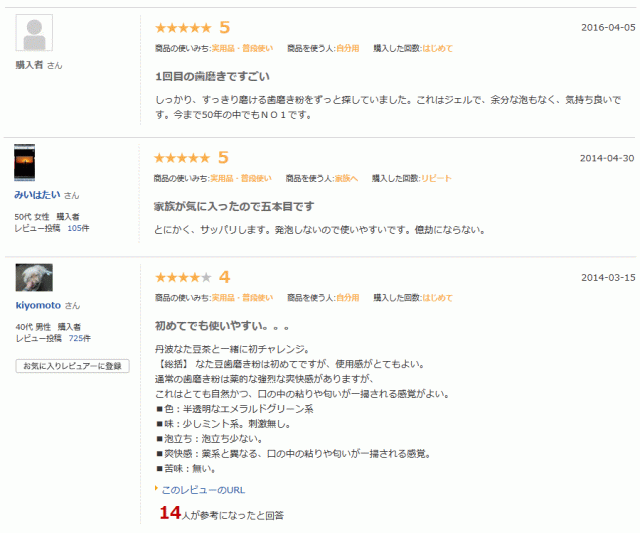This screenshot has height=533, width=640.
Task: Open みいはたい reviewer name link
Action: (37, 195)
